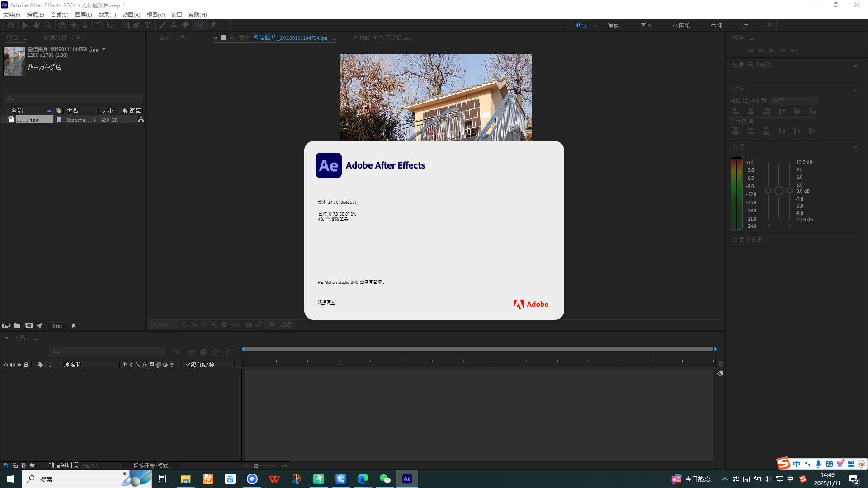Take a snapshot with the camera icon
Image resolution: width=868 pixels, height=488 pixels.
pyautogui.click(x=249, y=325)
